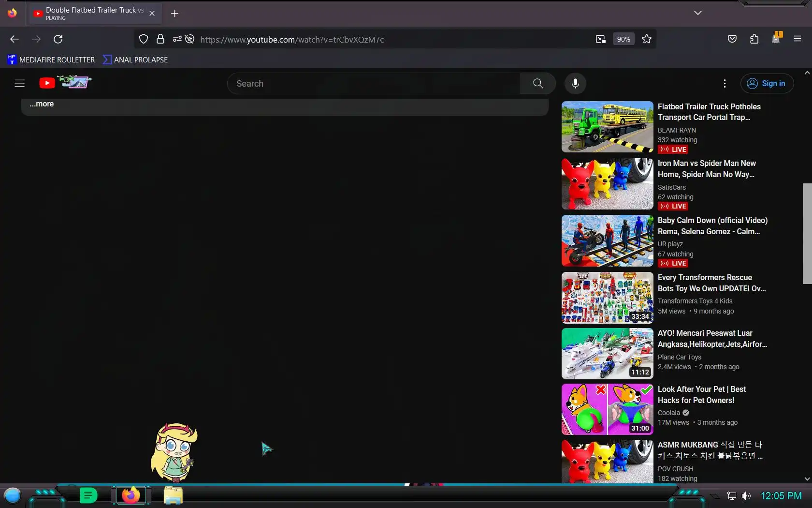Go back to the previous page
The image size is (812, 508).
pos(14,39)
